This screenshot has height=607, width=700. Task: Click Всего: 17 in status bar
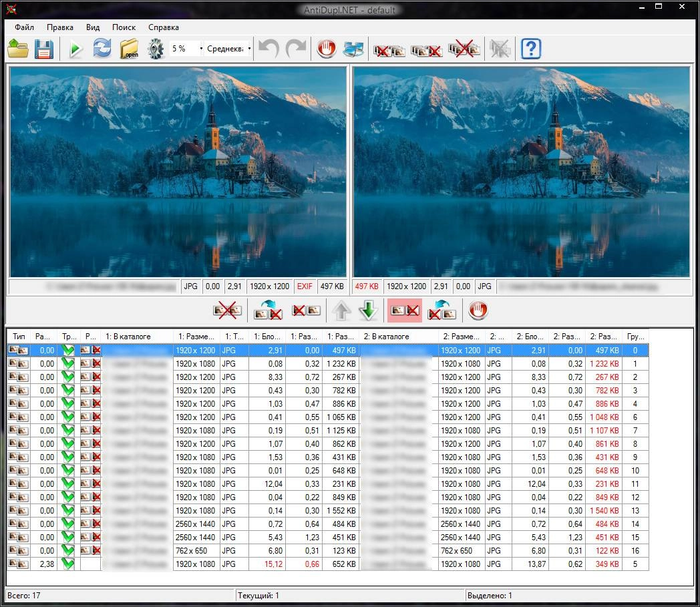23,596
